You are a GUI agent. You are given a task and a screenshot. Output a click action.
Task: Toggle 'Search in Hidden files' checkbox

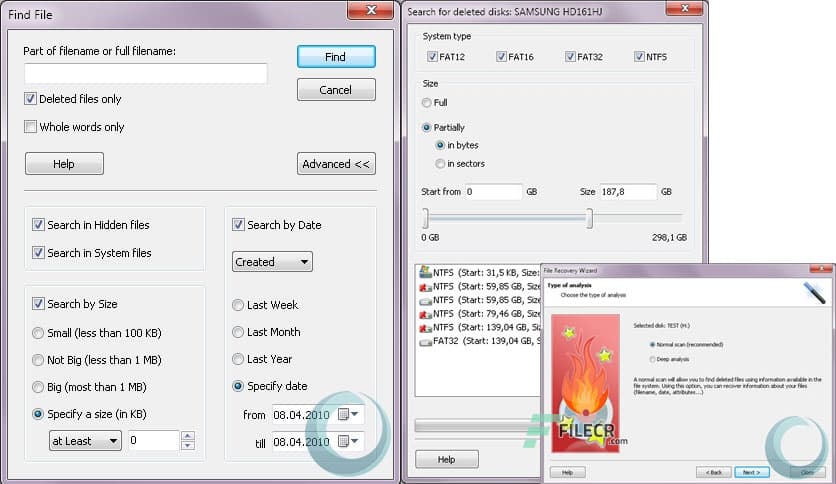(x=38, y=225)
